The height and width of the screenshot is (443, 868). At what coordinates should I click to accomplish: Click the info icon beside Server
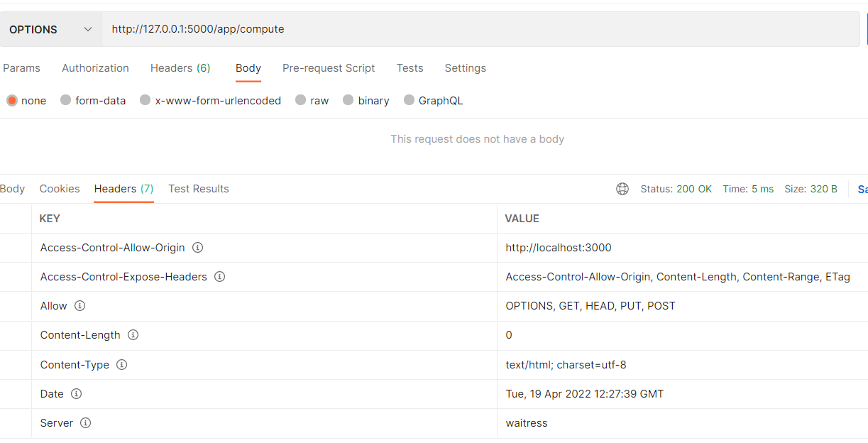[85, 423]
